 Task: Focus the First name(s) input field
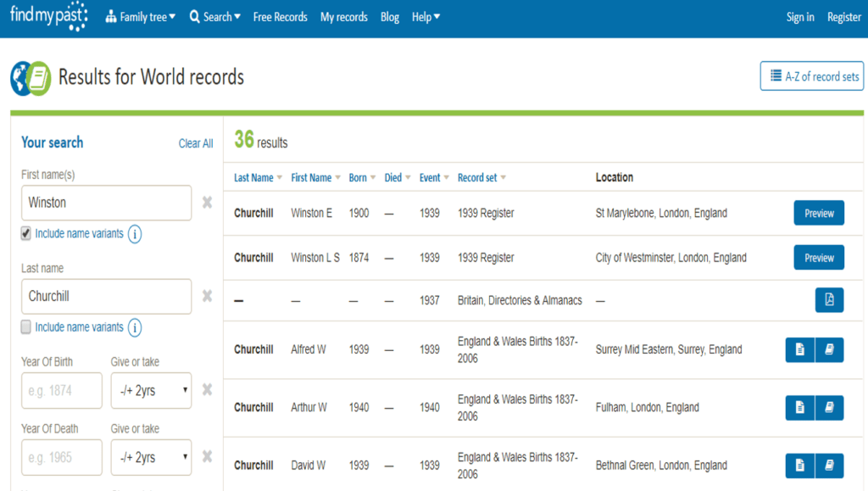pyautogui.click(x=106, y=204)
